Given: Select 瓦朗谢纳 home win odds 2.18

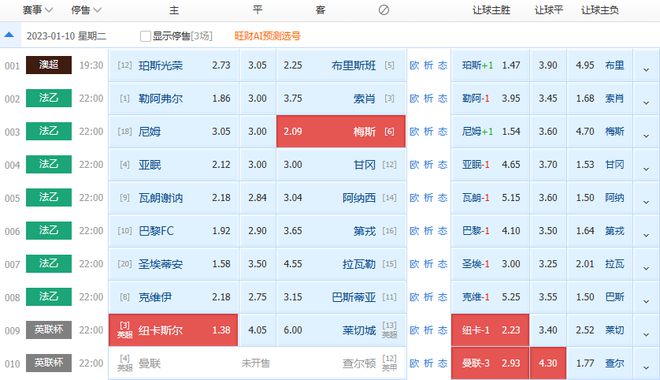Looking at the screenshot, I should 174,198.
